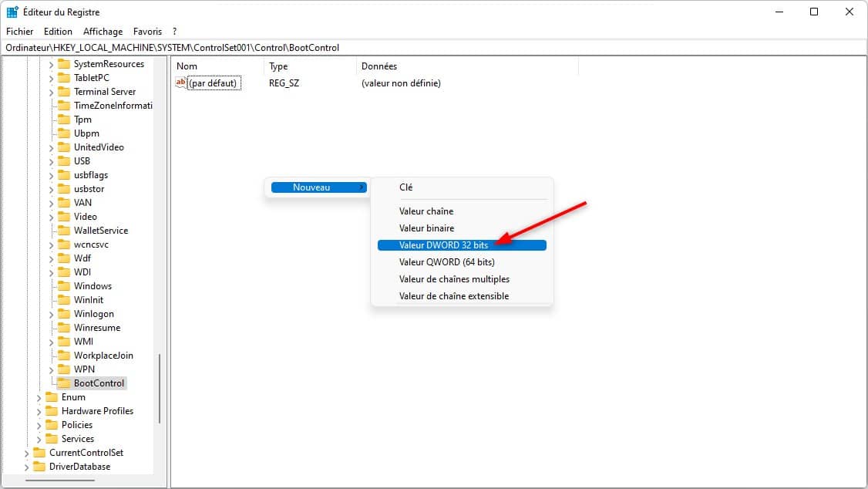The image size is (868, 489).
Task: Expand the Winlogon key
Action: (x=51, y=314)
